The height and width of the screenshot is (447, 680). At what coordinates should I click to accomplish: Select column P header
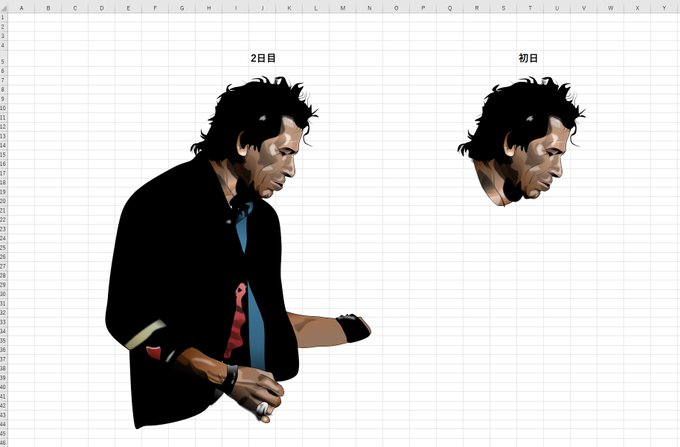[x=423, y=8]
